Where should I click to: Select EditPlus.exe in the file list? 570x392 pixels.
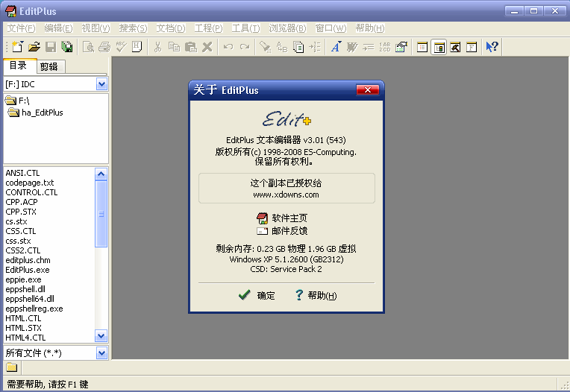tap(28, 270)
